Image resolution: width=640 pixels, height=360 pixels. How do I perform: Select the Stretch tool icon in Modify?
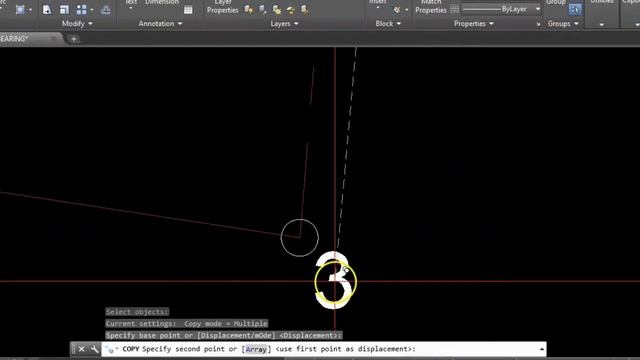[x=47, y=10]
